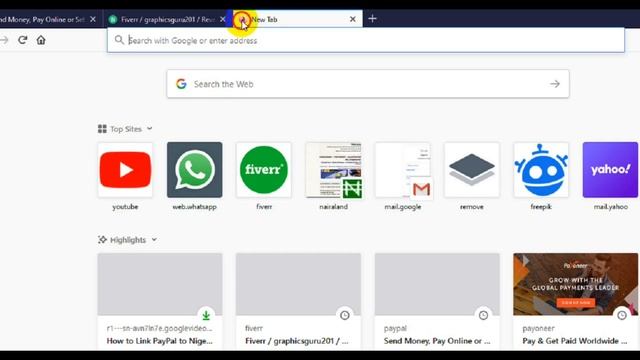Reload the current page
Viewport: 640px width, 360px height.
coord(22,40)
